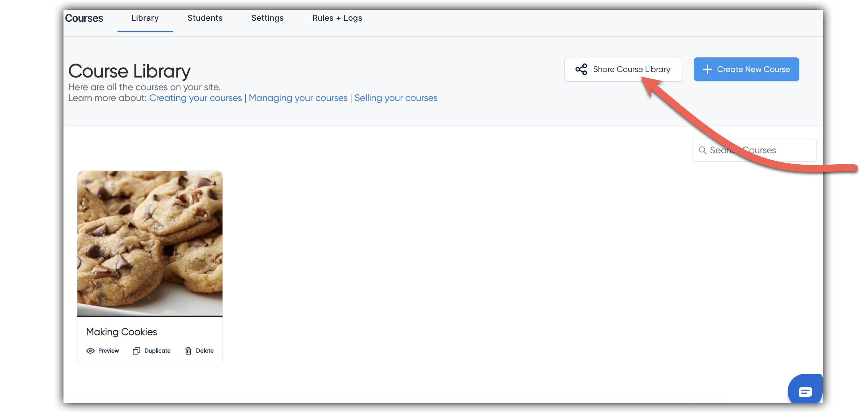Click the trash Delete icon on course card
Viewport: 868px width, 413px height.
(x=188, y=351)
